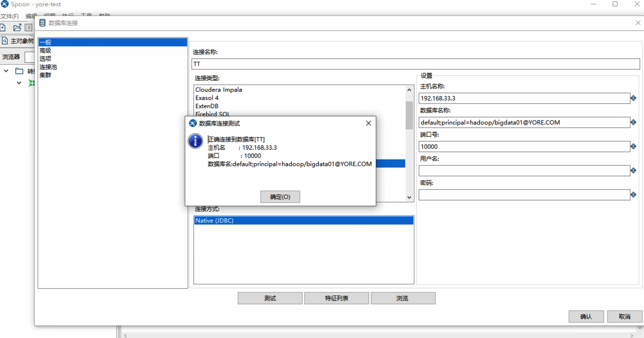Click the variable icon next to 主机名称 field
Screen dimensions: 644x338
(633, 98)
